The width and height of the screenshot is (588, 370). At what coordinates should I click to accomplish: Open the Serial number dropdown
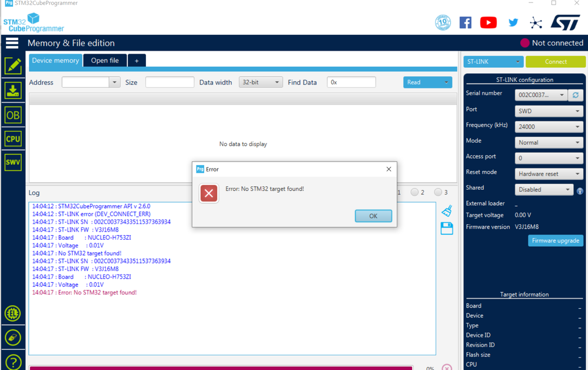tap(540, 95)
